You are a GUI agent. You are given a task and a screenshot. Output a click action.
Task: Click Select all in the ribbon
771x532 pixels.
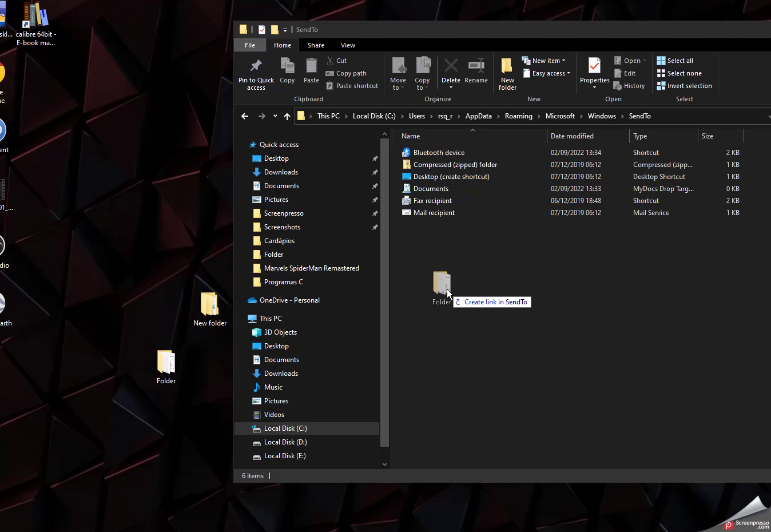679,61
